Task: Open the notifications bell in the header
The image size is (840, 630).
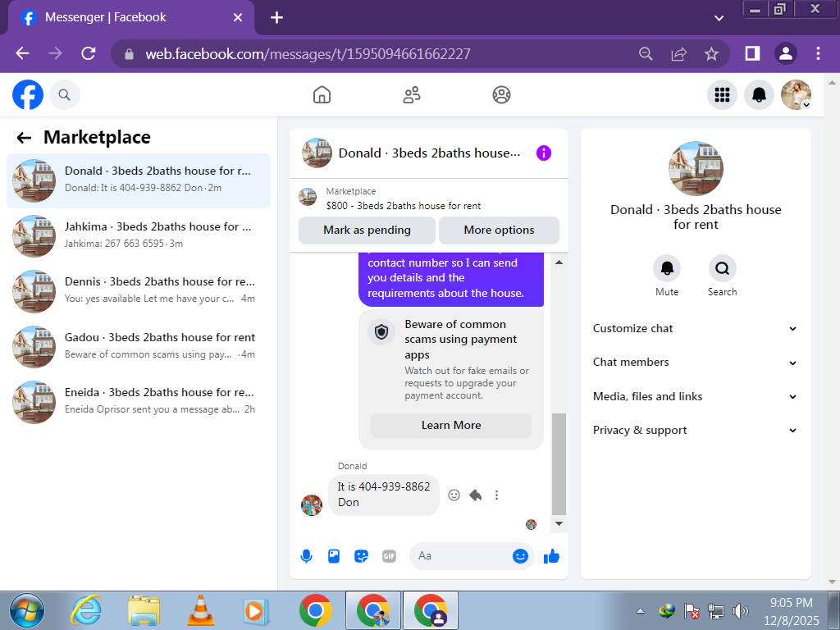Action: pyautogui.click(x=759, y=95)
